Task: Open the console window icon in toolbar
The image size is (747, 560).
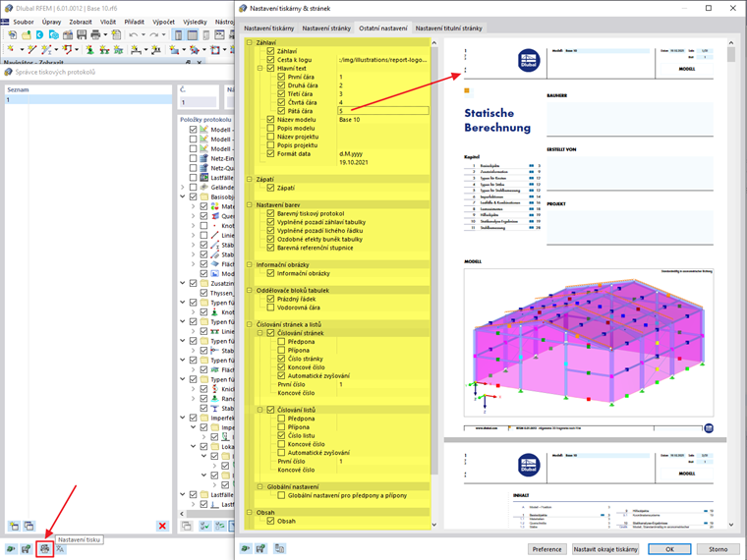Action: tap(219, 34)
